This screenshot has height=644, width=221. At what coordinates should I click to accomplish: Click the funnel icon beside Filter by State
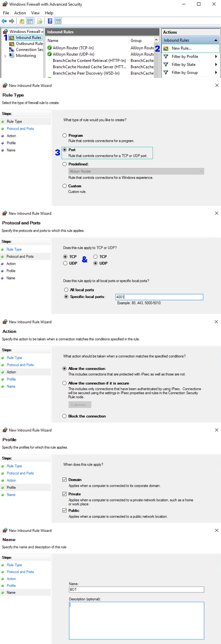pos(166,65)
